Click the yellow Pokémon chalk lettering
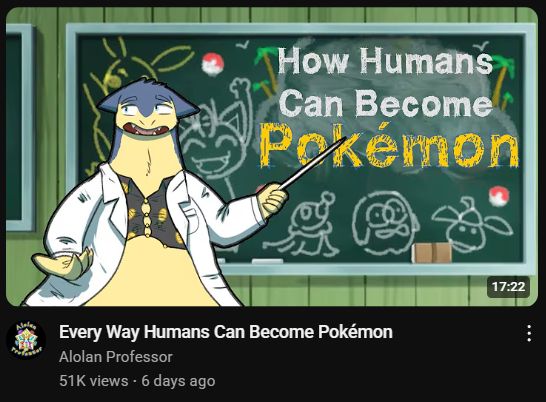Screen dimensions: 546x402 [389, 146]
